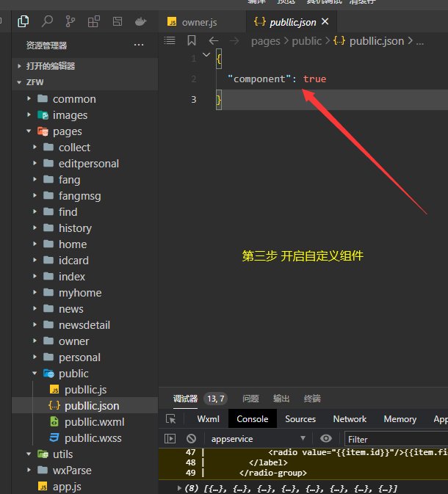Screen dimensions: 448x494
Task: Expand the utils folder
Action: point(29,454)
